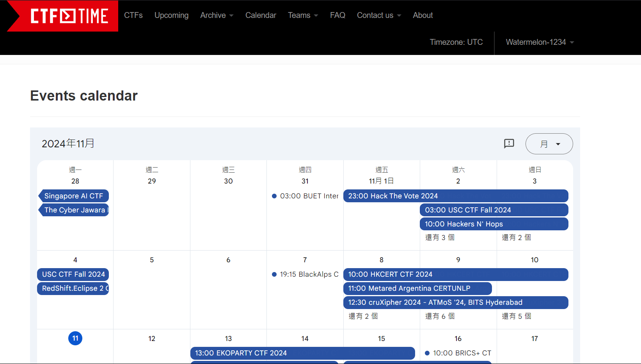Show 3 more events on Saturday 2
This screenshot has height=364, width=641.
[440, 237]
